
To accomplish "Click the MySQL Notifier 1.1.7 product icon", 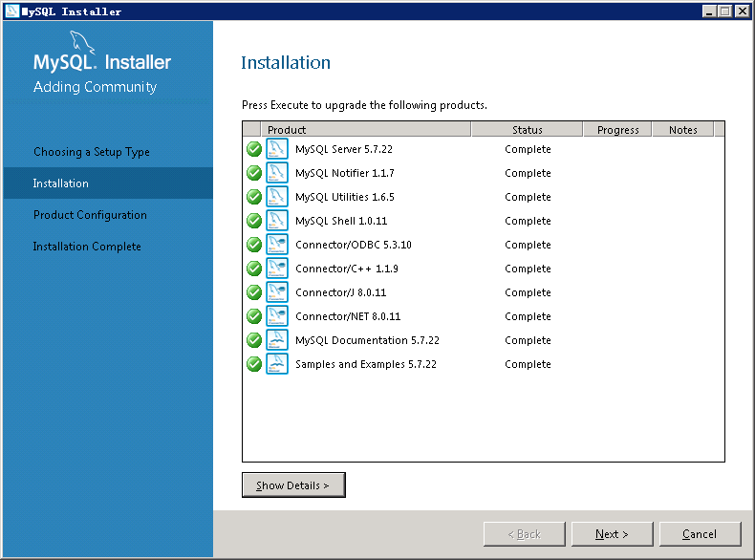I will tap(277, 173).
